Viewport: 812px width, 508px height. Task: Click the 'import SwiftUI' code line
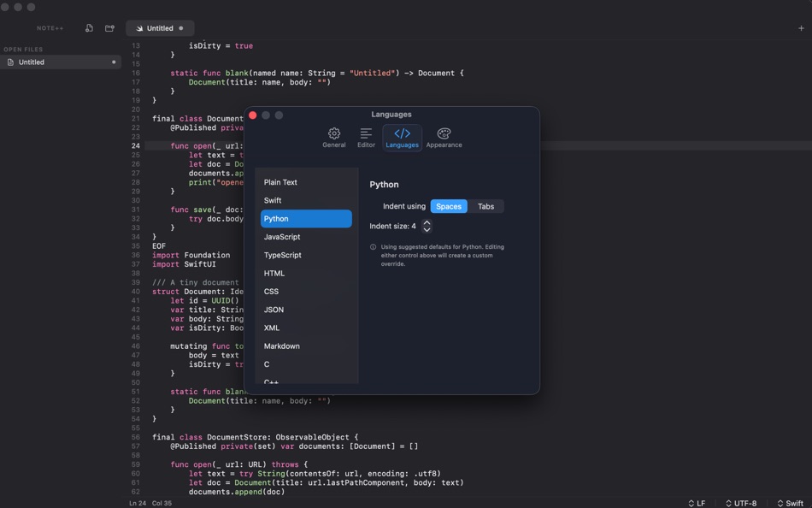tap(184, 264)
